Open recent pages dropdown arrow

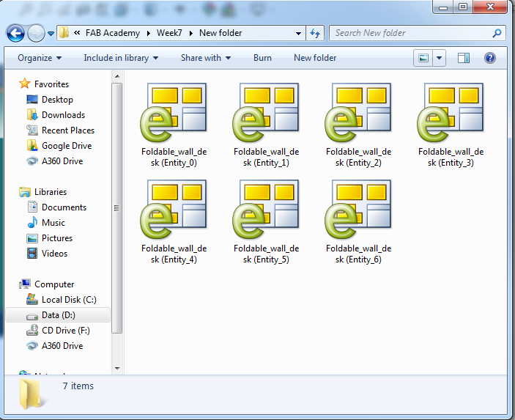pos(51,34)
